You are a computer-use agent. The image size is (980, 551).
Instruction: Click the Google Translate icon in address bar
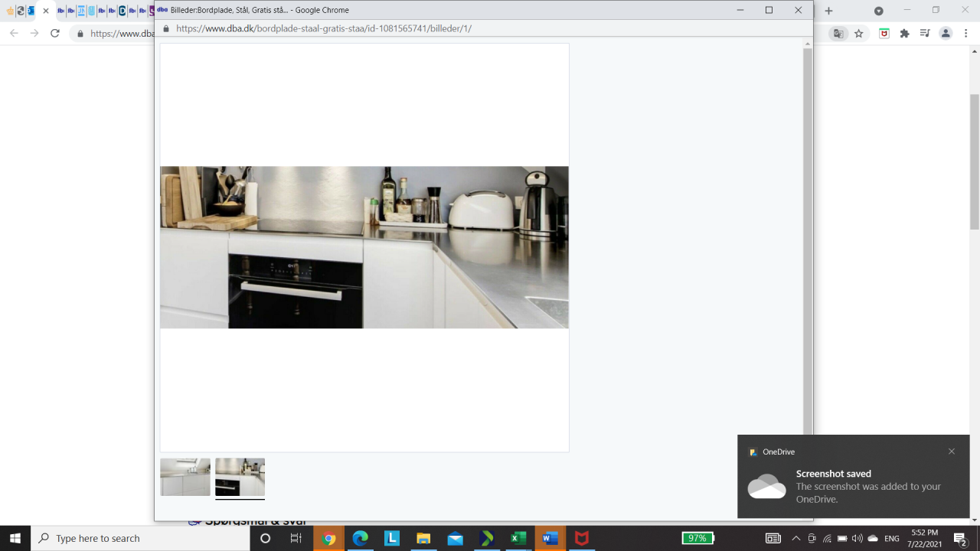[x=839, y=34]
